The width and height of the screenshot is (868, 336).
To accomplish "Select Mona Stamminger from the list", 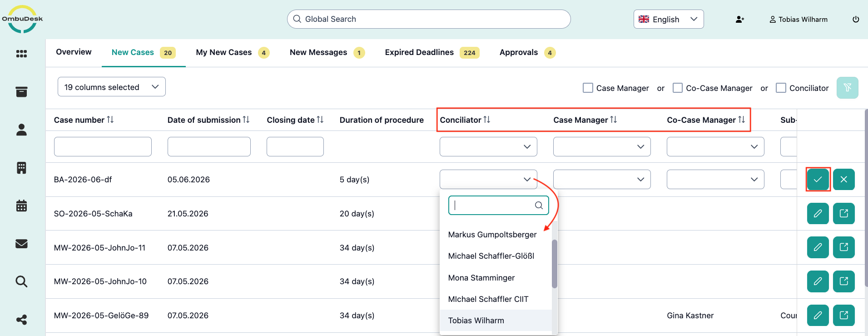I will pyautogui.click(x=496, y=278).
